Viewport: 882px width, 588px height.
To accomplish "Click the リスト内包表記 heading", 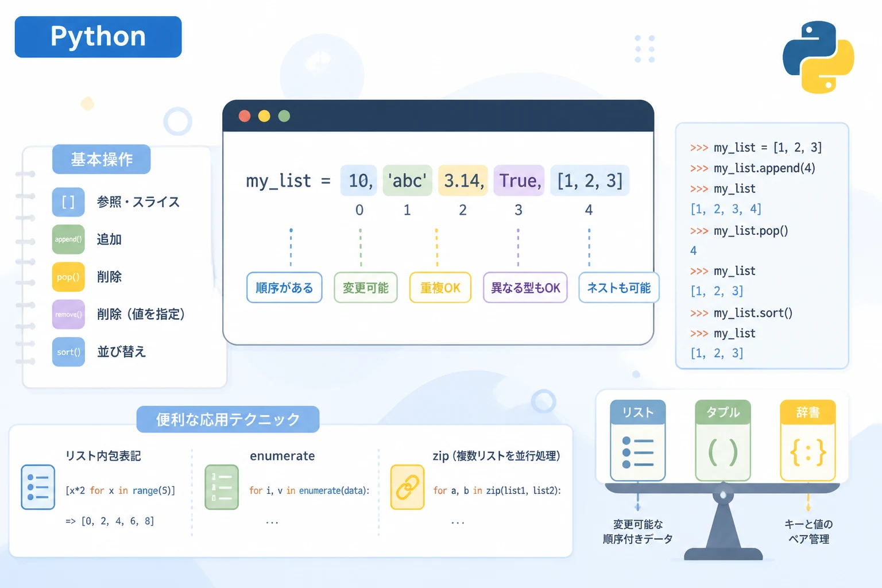I will point(103,456).
